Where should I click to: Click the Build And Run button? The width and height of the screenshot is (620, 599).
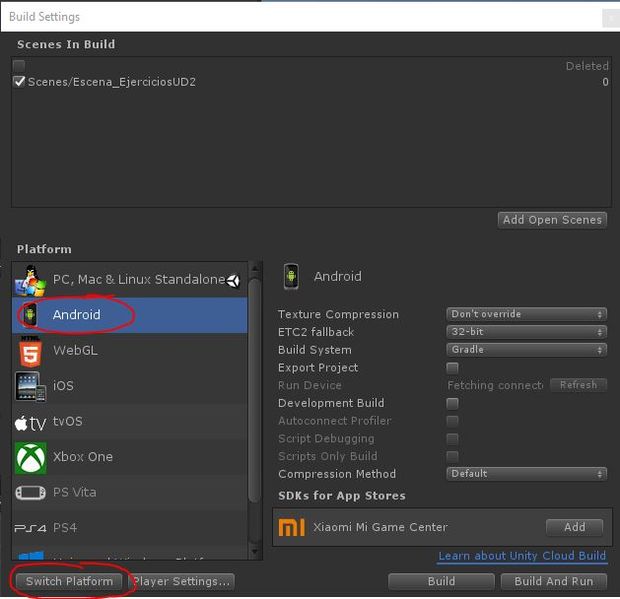tap(554, 581)
